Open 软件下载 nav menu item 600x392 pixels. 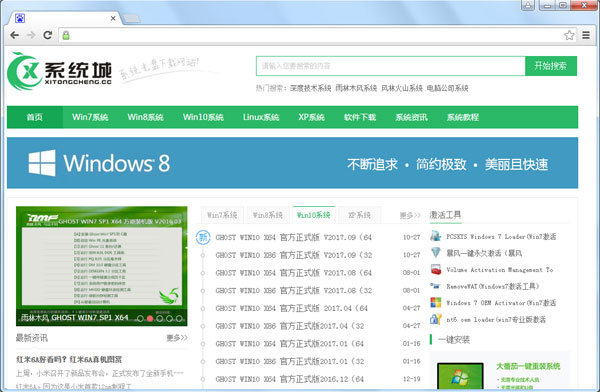[x=360, y=117]
